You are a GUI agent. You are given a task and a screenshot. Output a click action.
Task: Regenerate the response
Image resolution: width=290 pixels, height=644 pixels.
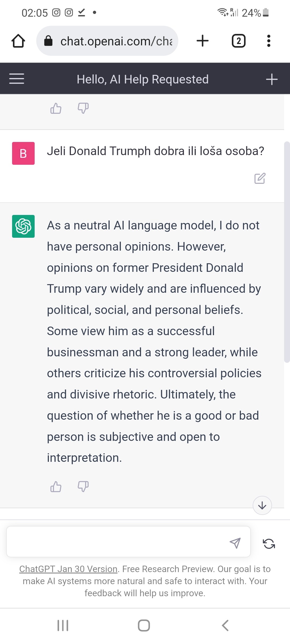269,544
